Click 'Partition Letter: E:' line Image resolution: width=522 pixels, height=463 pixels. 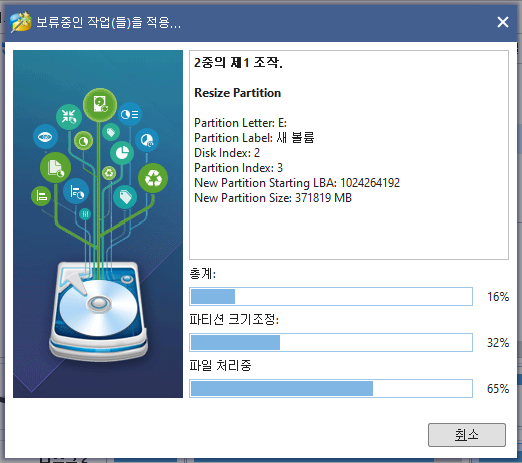pos(240,123)
